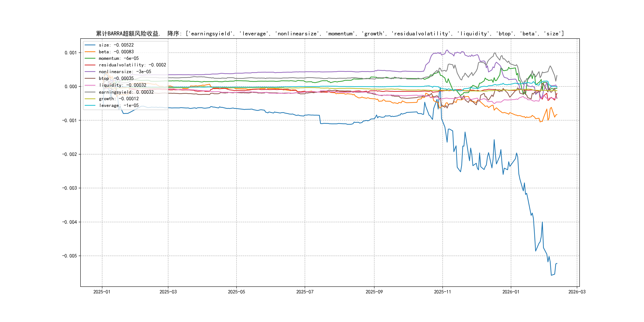Click the blue size legend line swatch
This screenshot has height=322, width=644.
click(x=90, y=45)
